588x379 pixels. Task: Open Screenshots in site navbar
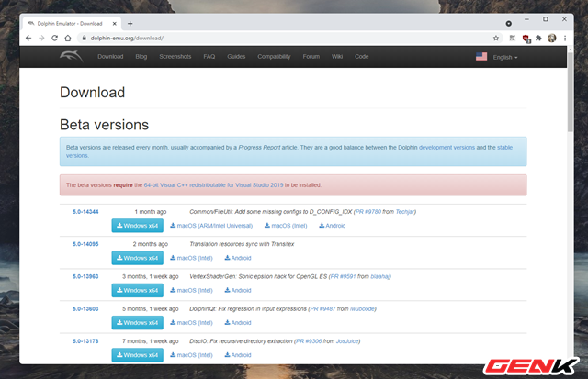175,57
